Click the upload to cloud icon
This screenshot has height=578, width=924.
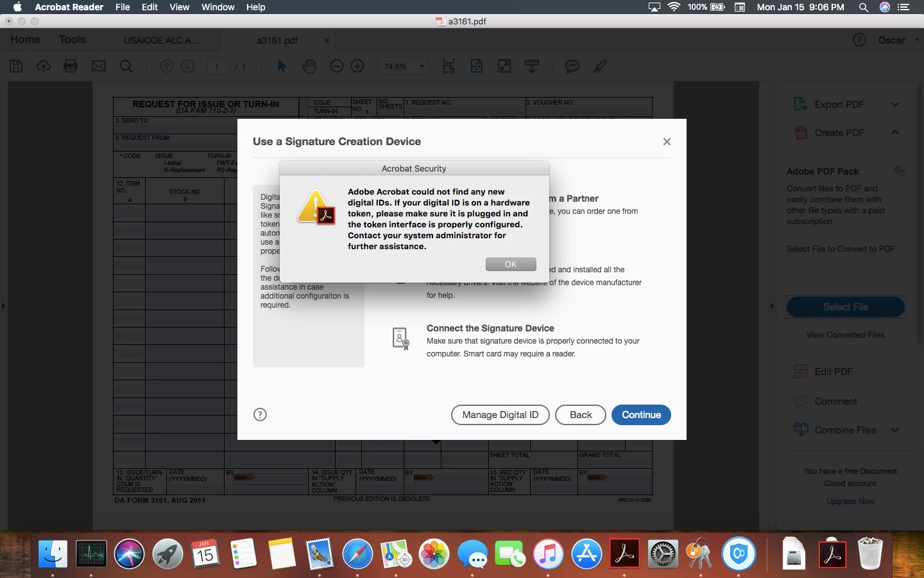tap(44, 66)
